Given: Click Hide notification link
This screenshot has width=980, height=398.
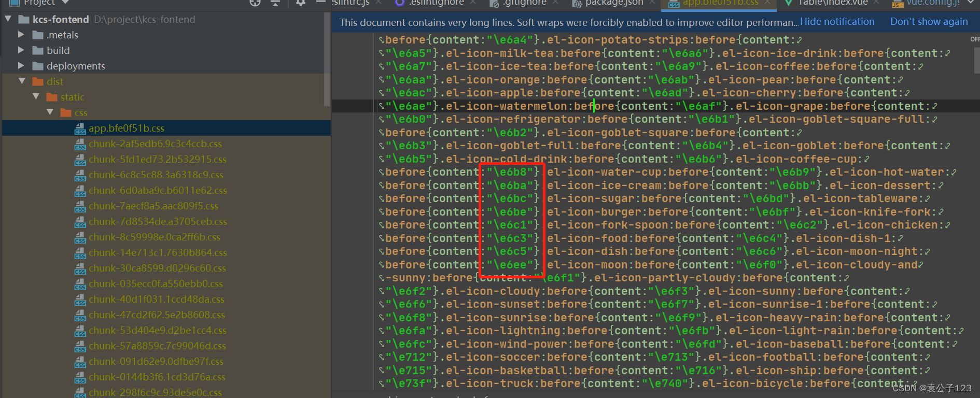Looking at the screenshot, I should pyautogui.click(x=837, y=22).
